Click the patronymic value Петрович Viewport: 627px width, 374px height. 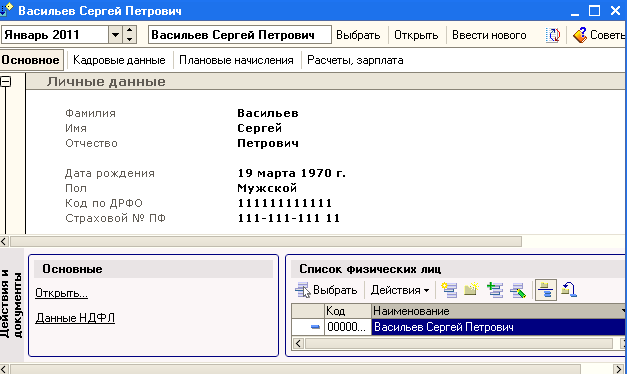268,143
